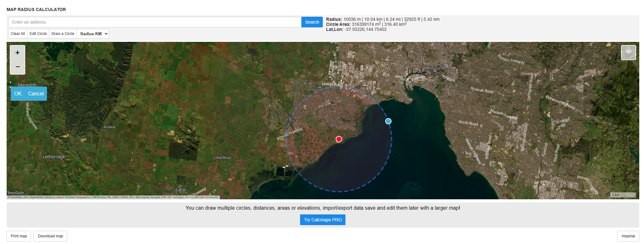Image resolution: width=644 pixels, height=244 pixels.
Task: Switch units with Imperial button
Action: click(x=628, y=236)
